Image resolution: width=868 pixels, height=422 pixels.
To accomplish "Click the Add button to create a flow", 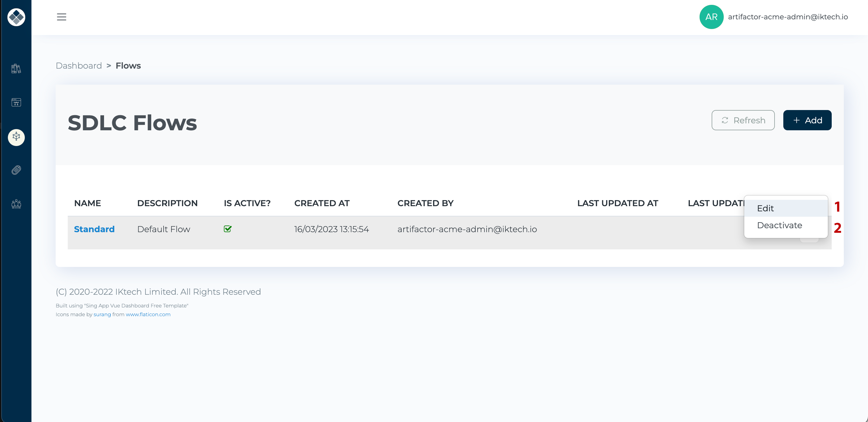I will click(807, 120).
